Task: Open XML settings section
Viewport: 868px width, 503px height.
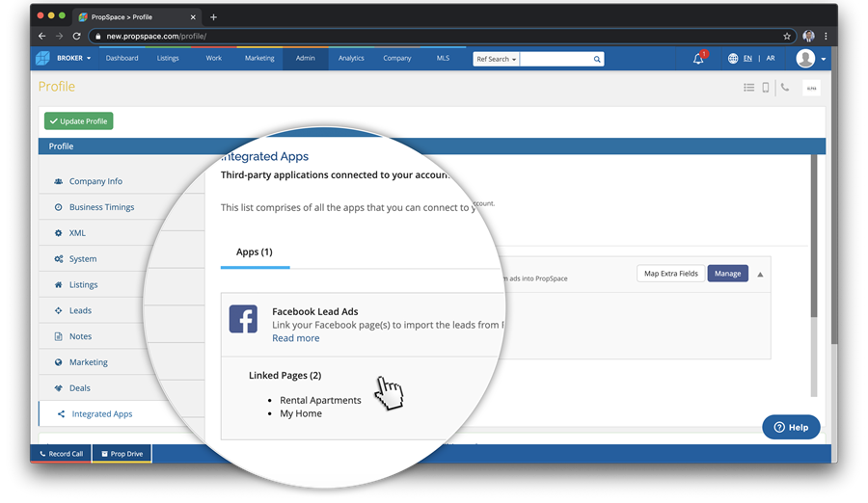Action: [x=77, y=233]
